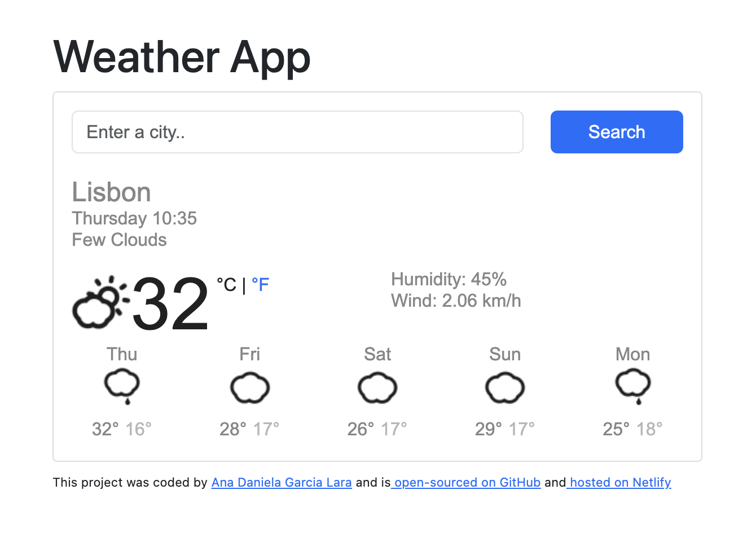This screenshot has width=756, height=547.
Task: Switch temperature units to Celsius
Action: [228, 285]
